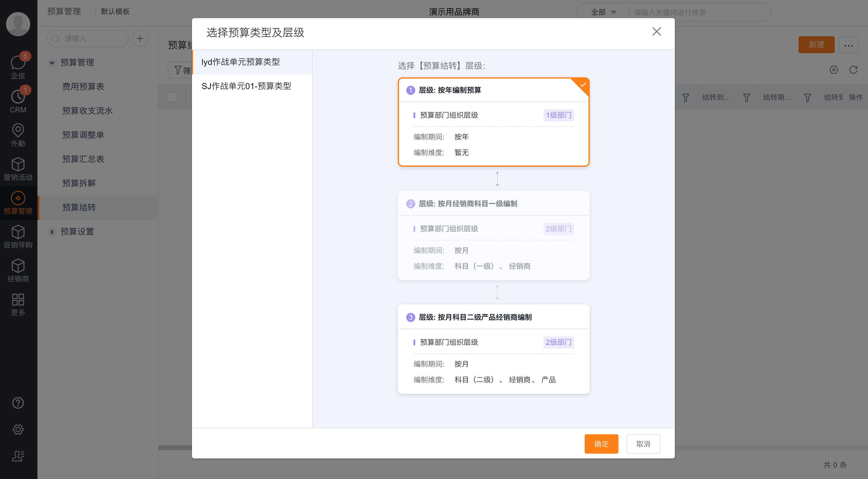Click the filter icon before 结转期 column
The width and height of the screenshot is (868, 479).
[x=746, y=98]
